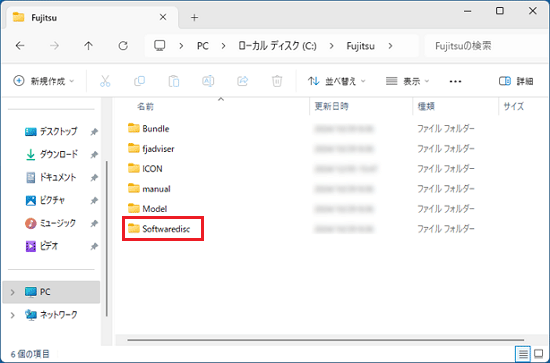Click pin icon next to ダウンロード
Screen dimensions: 550x363
click(x=94, y=155)
